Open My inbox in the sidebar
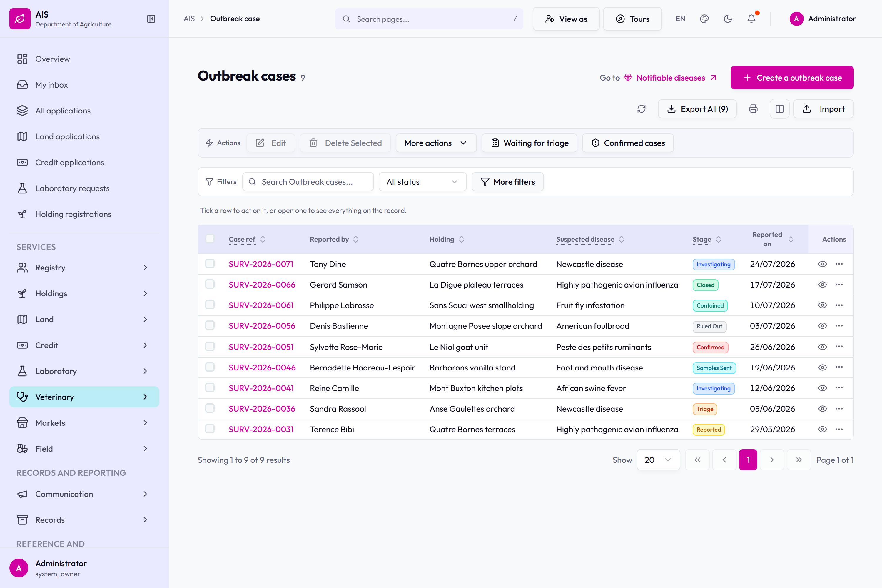882x588 pixels. point(84,85)
